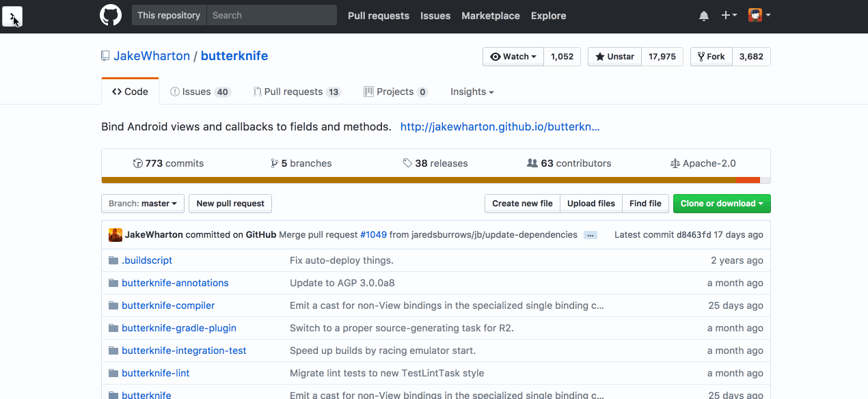868x399 pixels.
Task: Click the folder icon for butterknife-compiler
Action: pos(113,305)
